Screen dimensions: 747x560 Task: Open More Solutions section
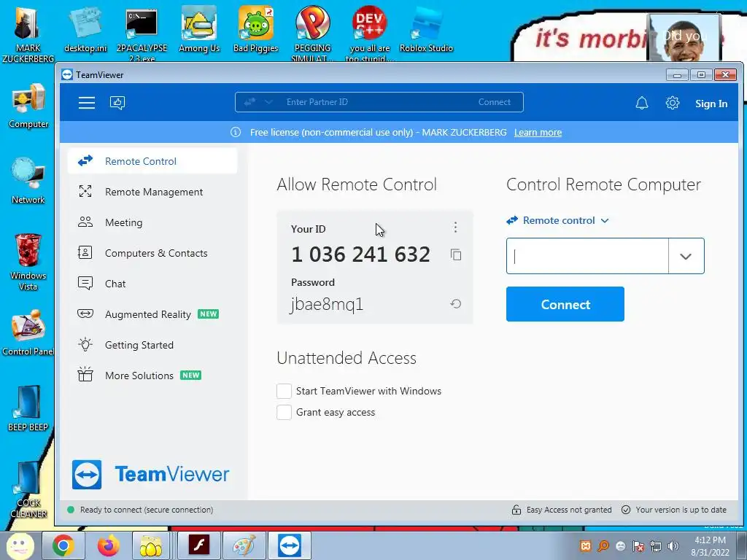coord(152,376)
